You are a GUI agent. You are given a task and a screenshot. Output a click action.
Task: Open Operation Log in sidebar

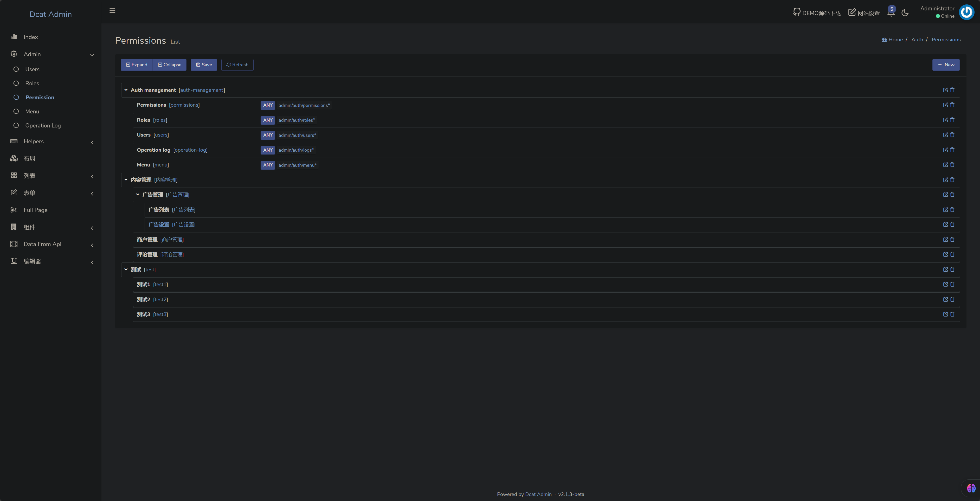tap(51, 126)
